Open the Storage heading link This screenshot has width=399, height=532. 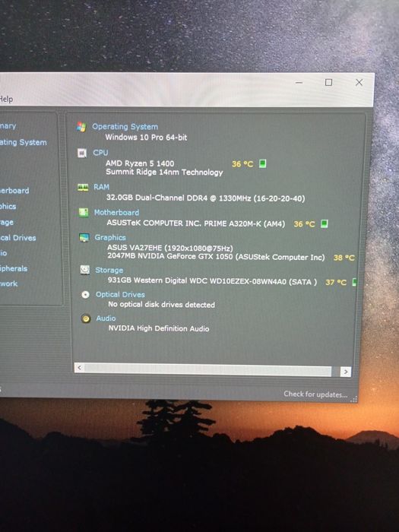coord(109,270)
